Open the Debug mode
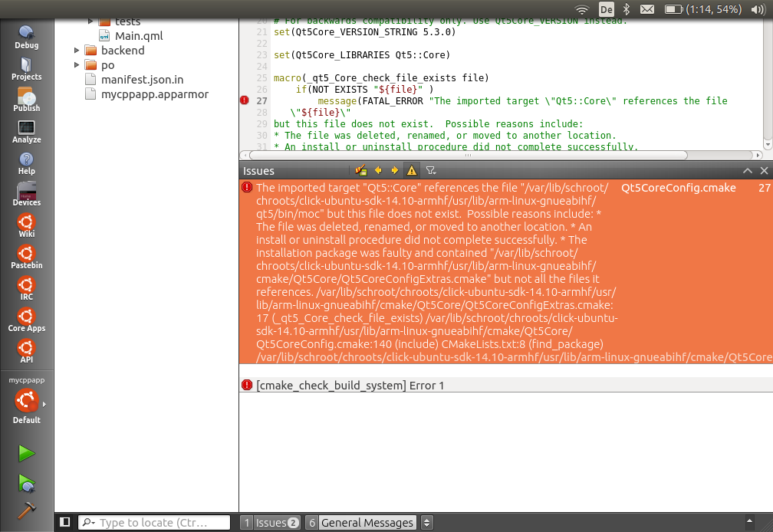 26,36
